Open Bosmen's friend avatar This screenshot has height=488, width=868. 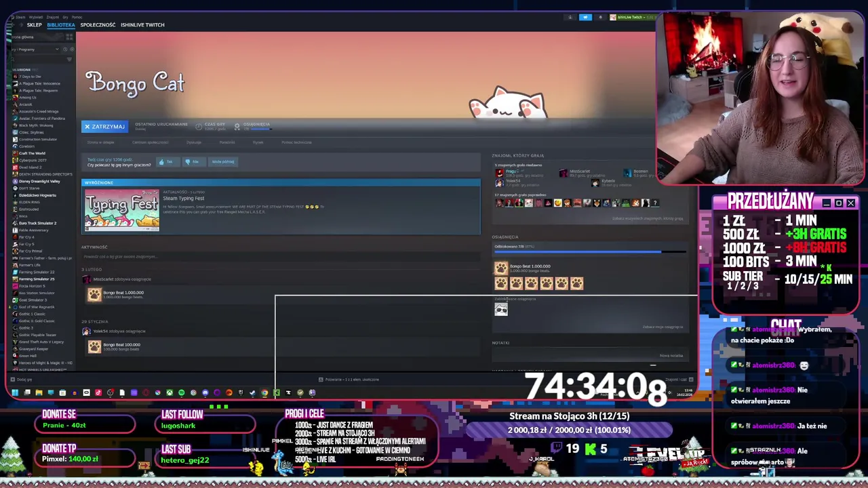pos(627,173)
